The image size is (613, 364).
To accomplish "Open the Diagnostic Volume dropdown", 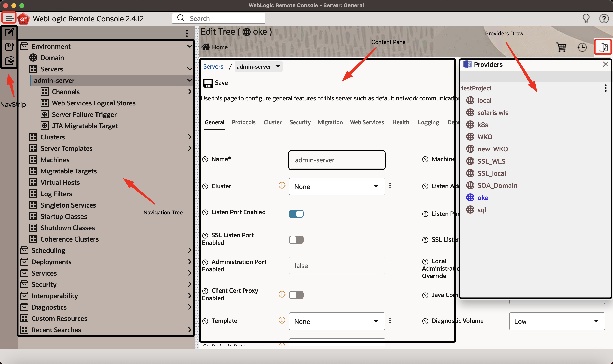I will pos(557,321).
